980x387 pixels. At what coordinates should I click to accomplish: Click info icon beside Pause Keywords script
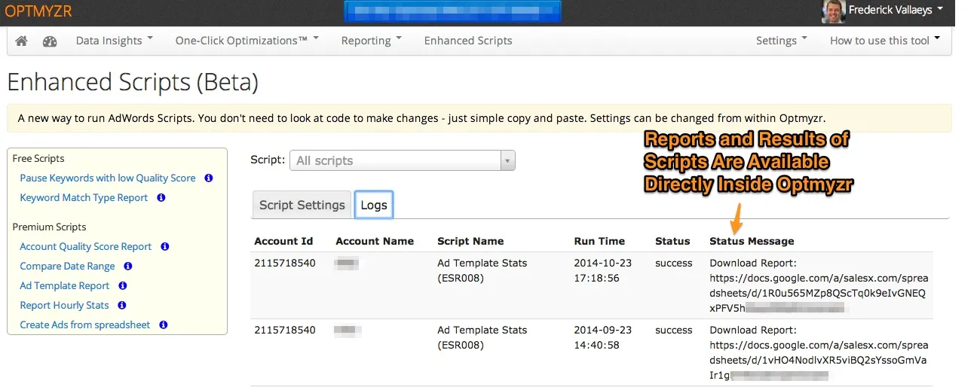[209, 178]
